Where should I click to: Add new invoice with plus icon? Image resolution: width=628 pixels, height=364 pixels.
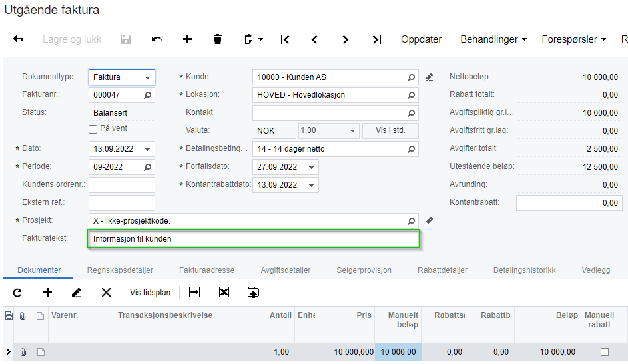click(x=187, y=39)
